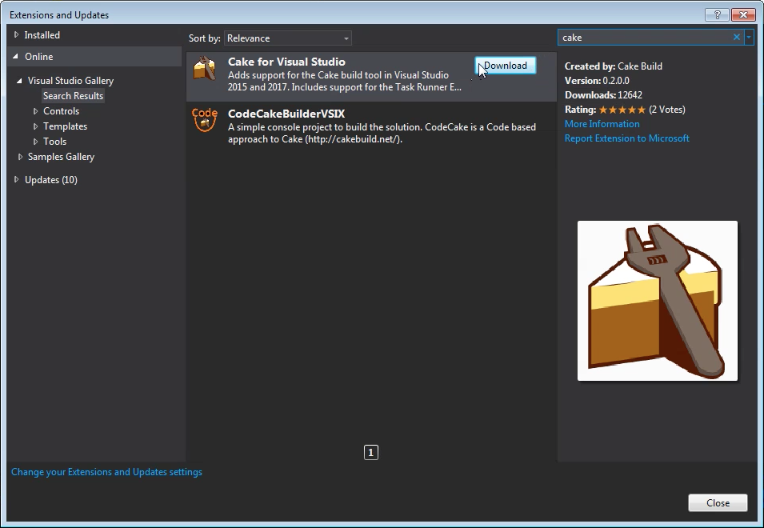Screen dimensions: 764x528
Task: Click the Installed label
Action: (42, 35)
